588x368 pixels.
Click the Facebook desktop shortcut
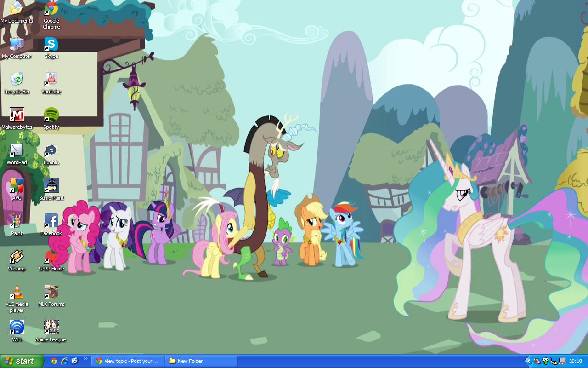[x=51, y=221]
